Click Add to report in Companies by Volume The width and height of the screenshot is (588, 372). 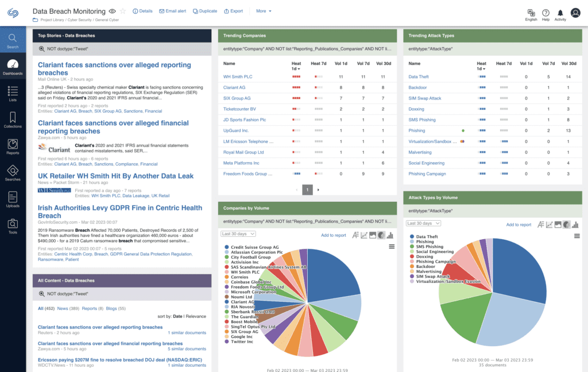click(334, 235)
